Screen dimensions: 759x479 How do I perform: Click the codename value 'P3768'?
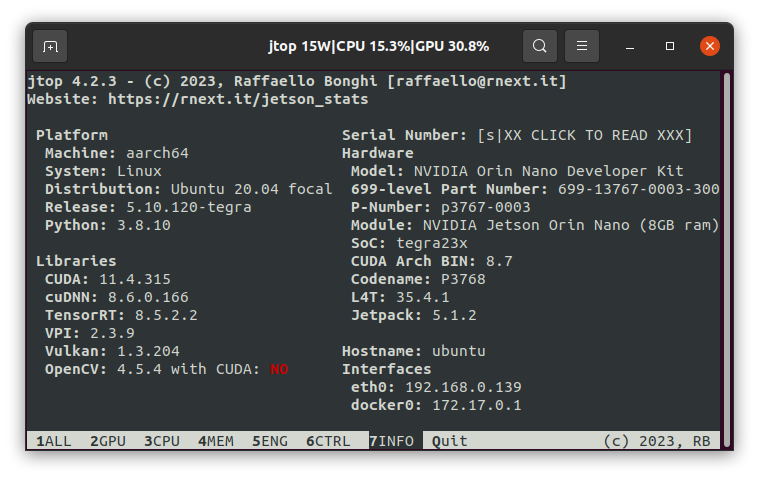click(x=463, y=279)
